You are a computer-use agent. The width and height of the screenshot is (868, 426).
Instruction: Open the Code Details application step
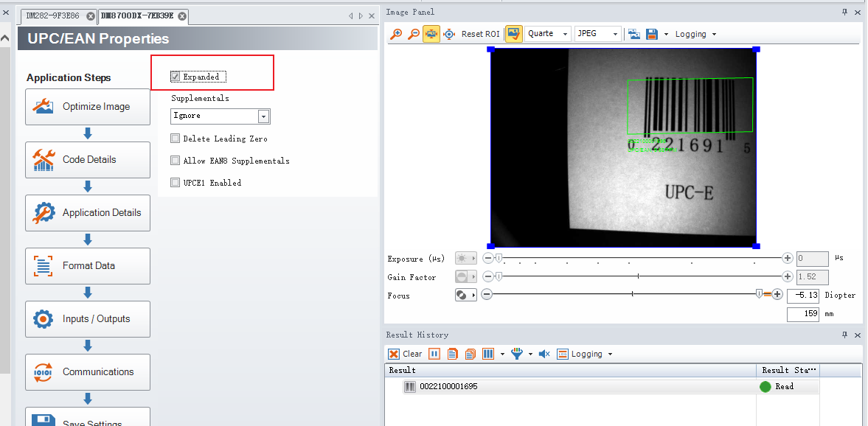click(88, 160)
